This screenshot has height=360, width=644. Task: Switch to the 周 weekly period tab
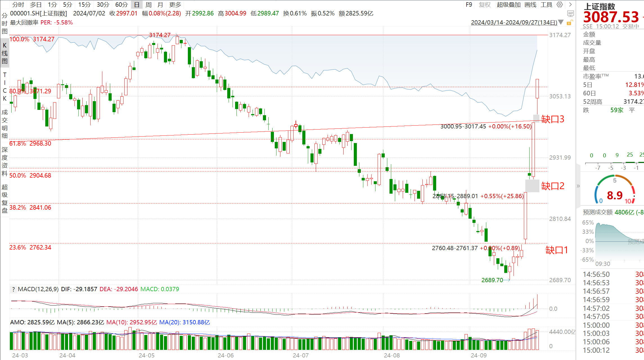148,4
